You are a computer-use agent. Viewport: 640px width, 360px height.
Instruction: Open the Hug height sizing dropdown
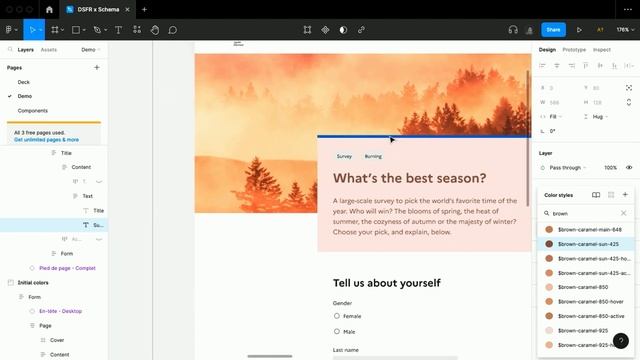[x=600, y=117]
